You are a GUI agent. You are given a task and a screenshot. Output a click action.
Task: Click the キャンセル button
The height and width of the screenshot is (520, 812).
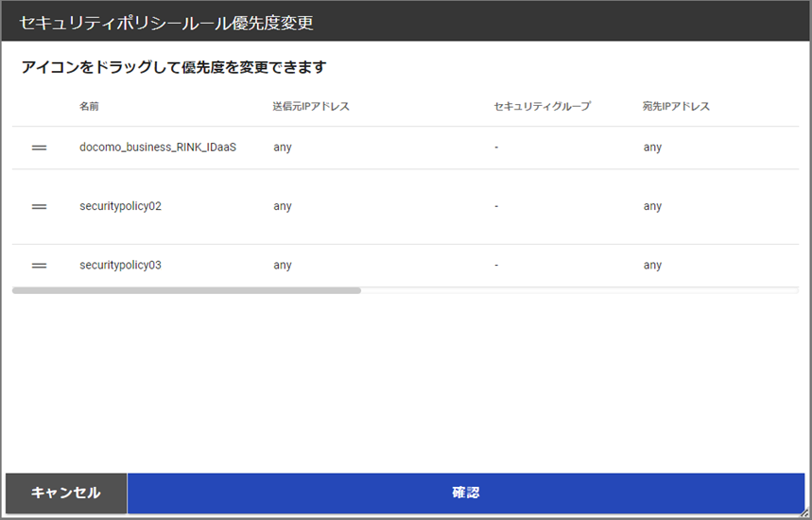click(x=66, y=493)
